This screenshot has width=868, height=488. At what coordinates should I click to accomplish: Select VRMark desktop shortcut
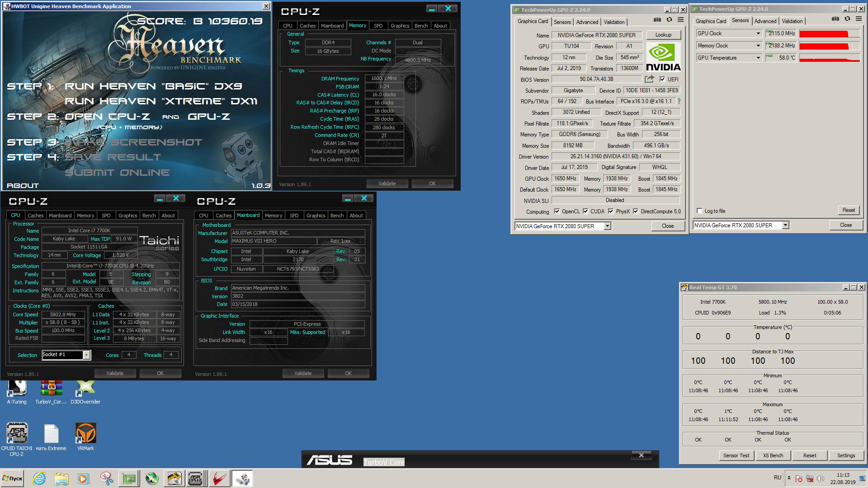[x=85, y=437]
